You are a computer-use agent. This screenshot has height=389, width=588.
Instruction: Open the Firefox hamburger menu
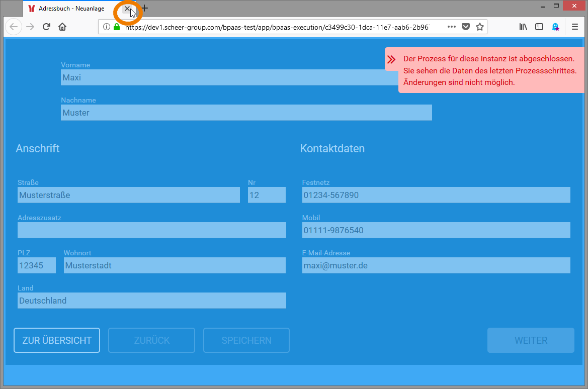click(x=574, y=27)
